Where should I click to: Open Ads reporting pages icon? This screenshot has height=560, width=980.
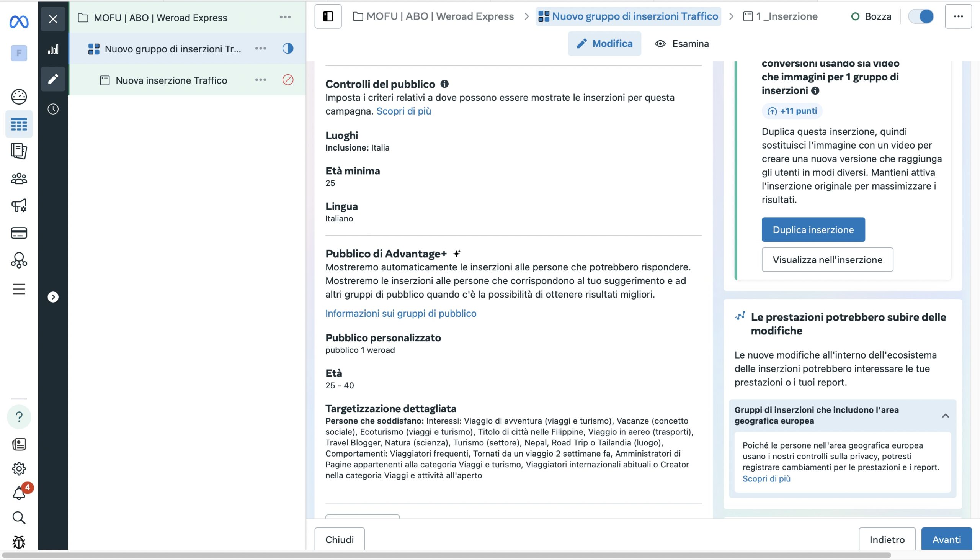coord(19,151)
